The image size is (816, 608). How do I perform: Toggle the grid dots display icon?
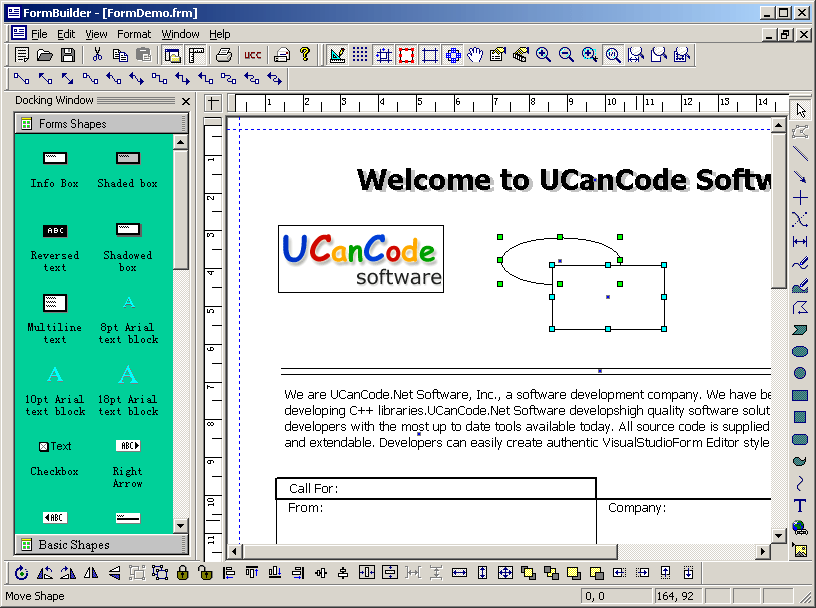pyautogui.click(x=360, y=55)
